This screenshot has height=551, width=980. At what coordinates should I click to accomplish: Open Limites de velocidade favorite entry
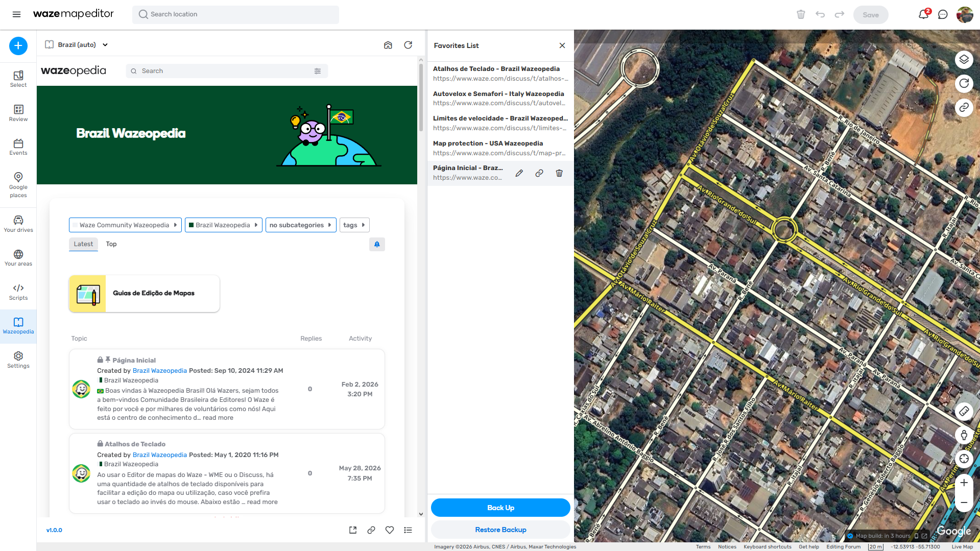[500, 123]
